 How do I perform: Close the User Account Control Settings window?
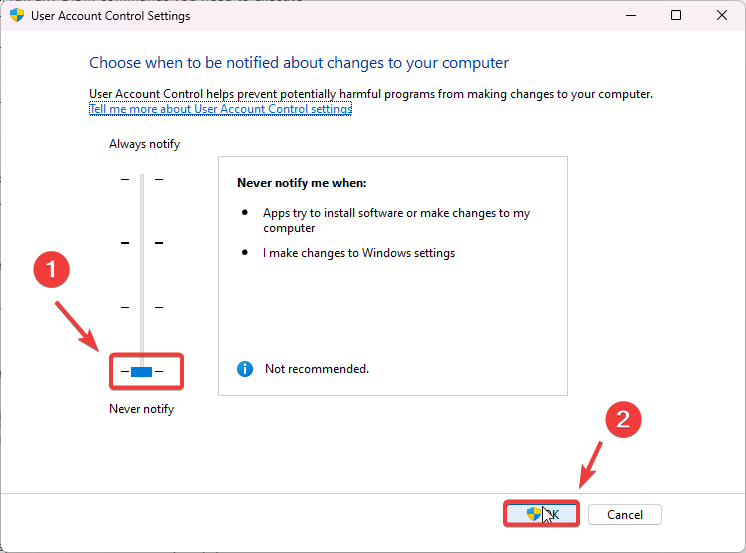point(722,16)
